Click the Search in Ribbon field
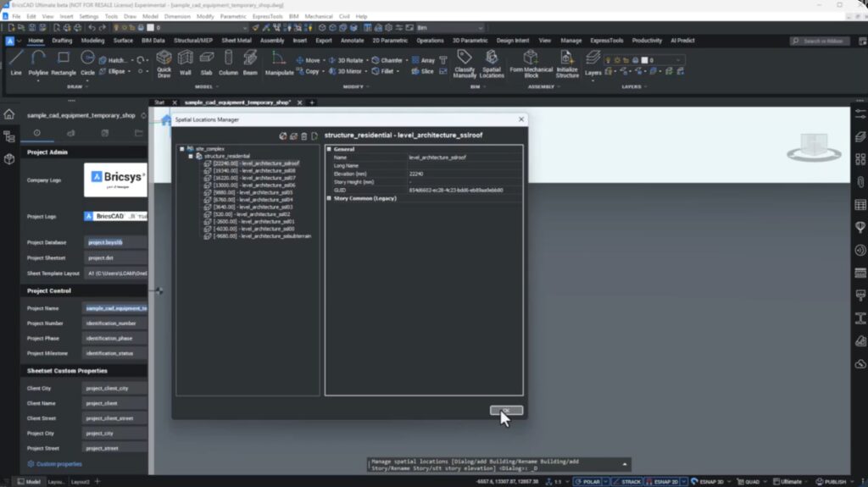 (x=821, y=41)
